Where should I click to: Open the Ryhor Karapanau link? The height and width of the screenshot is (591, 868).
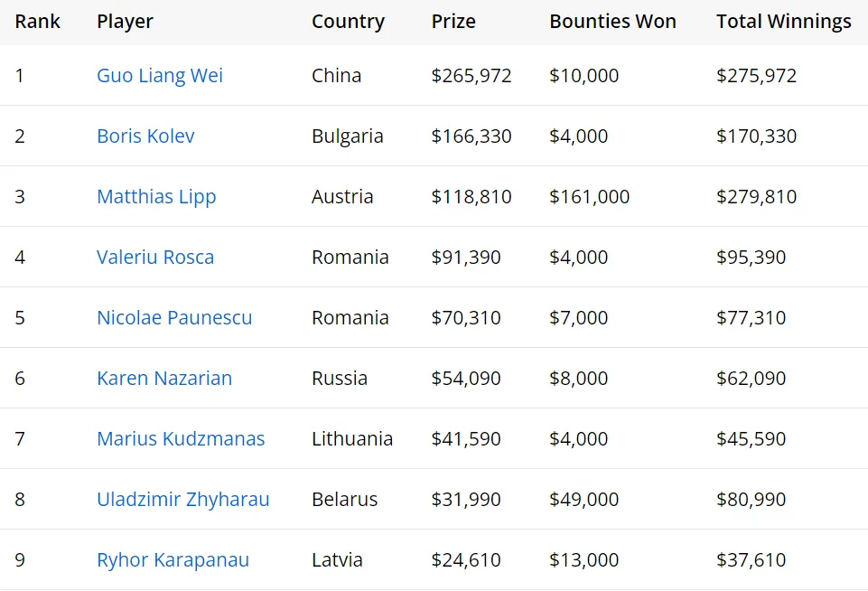[x=173, y=560]
